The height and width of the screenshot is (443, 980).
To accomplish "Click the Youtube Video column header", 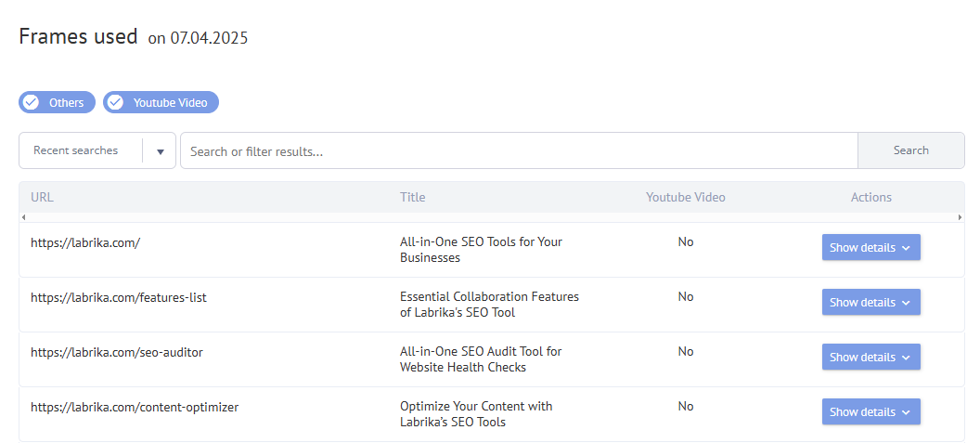I will tap(686, 197).
